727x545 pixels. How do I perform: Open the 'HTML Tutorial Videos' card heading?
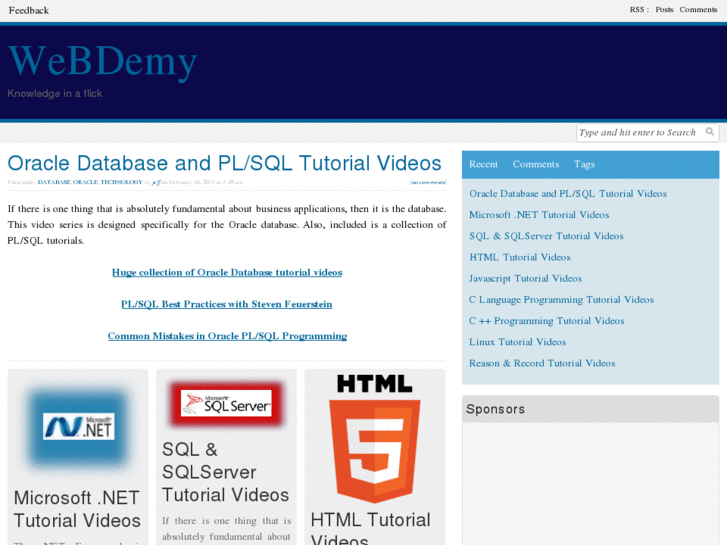pos(370,528)
